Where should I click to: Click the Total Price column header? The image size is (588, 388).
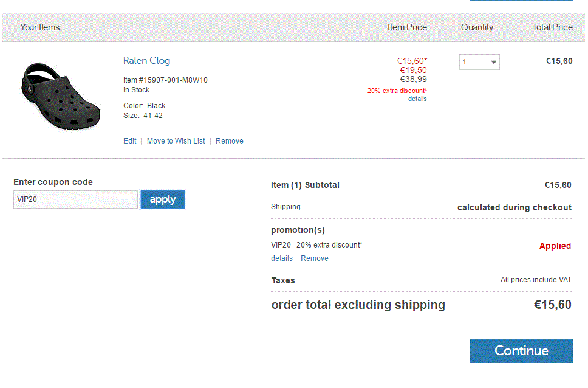click(552, 27)
